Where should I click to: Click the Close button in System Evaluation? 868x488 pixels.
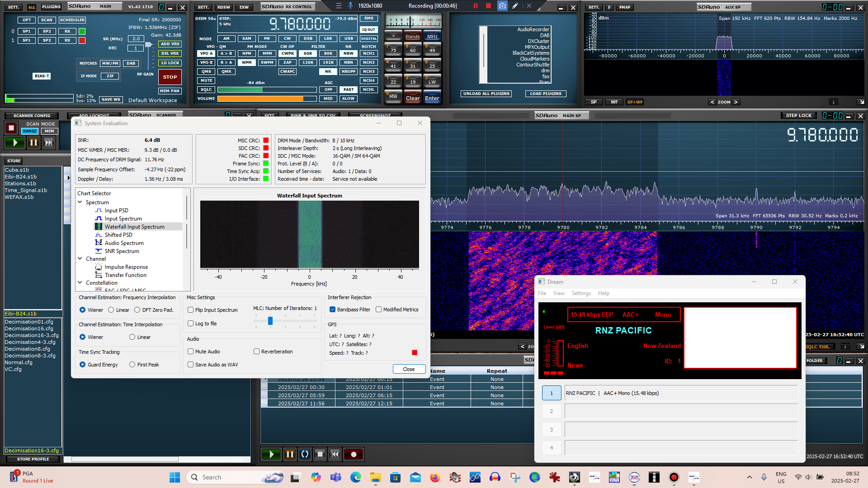coord(409,369)
